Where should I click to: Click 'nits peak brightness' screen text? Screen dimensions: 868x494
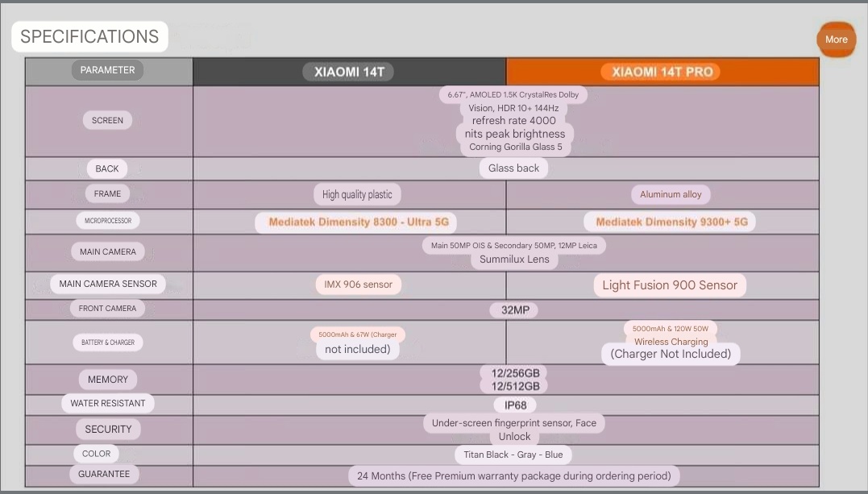pos(515,134)
